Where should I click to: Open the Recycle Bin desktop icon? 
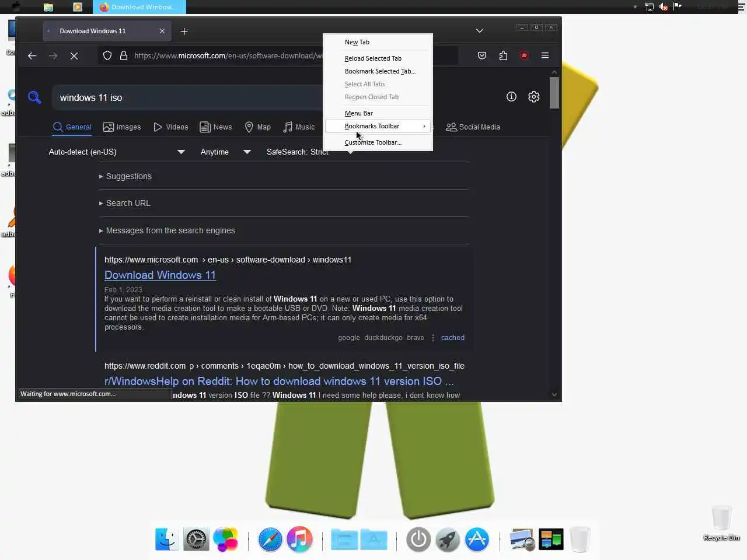pos(722,523)
